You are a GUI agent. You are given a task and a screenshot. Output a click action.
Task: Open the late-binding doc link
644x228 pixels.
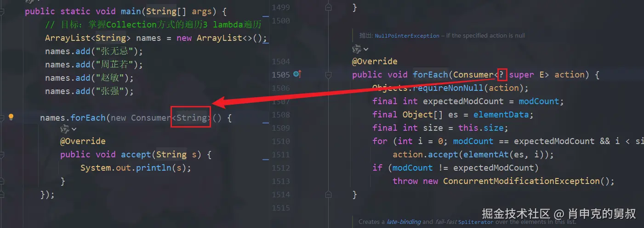coord(404,222)
